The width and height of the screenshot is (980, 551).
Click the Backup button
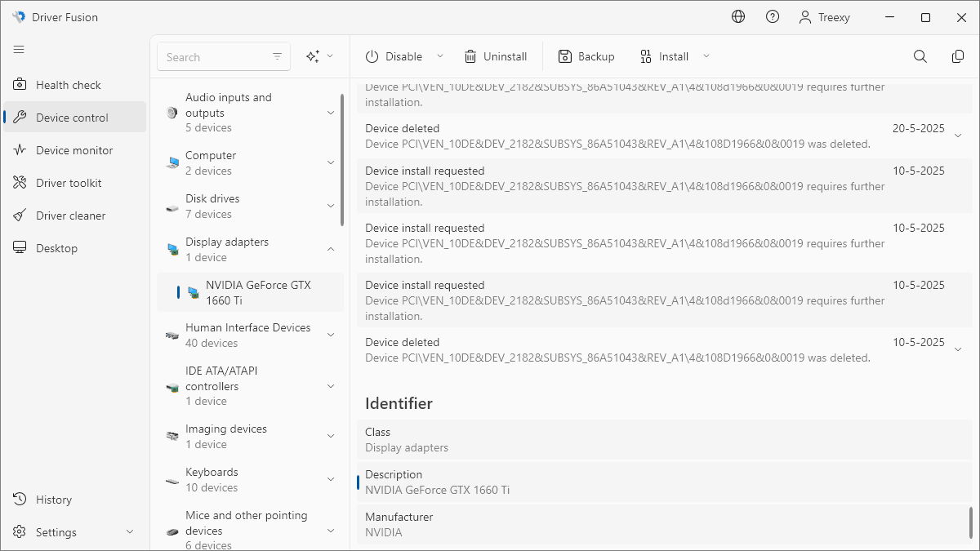point(586,56)
